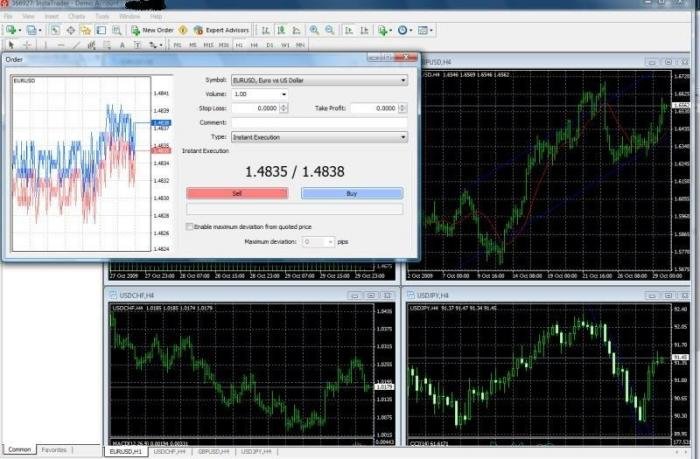Set timeframe to M15
Screen dimensions: 700x459
208,45
